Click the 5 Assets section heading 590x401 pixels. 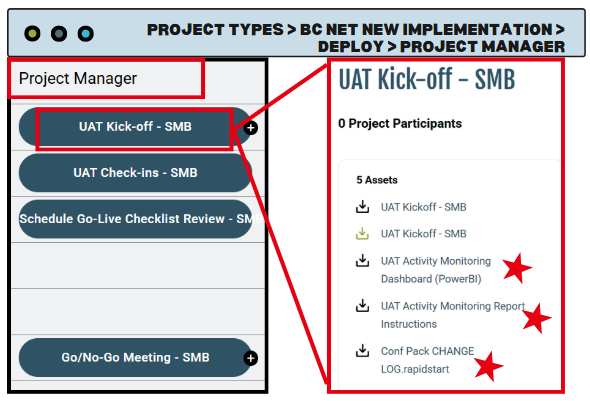[377, 180]
